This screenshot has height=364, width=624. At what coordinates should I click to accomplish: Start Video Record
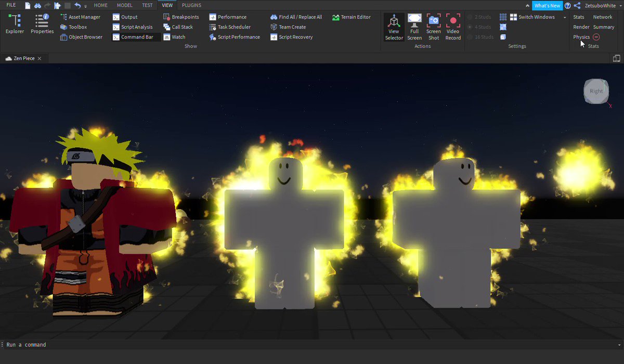[453, 27]
